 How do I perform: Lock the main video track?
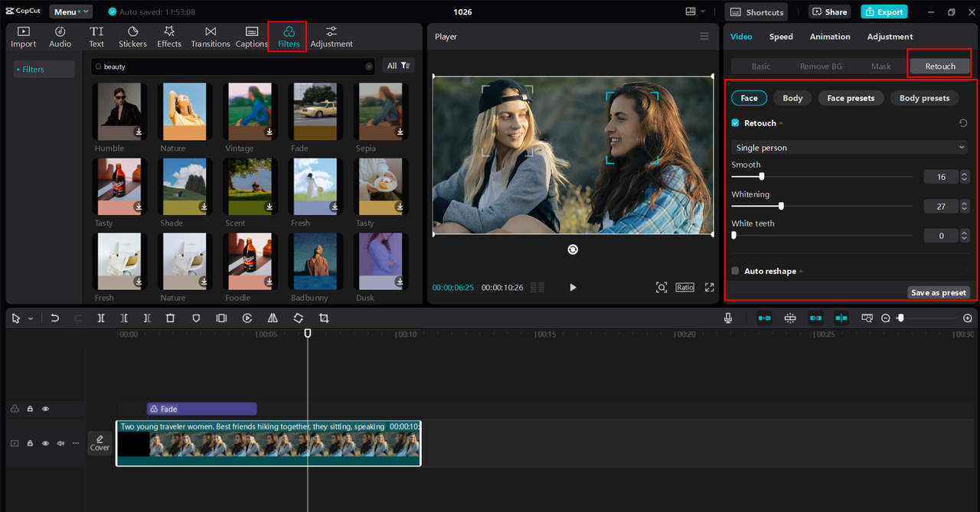tap(30, 443)
